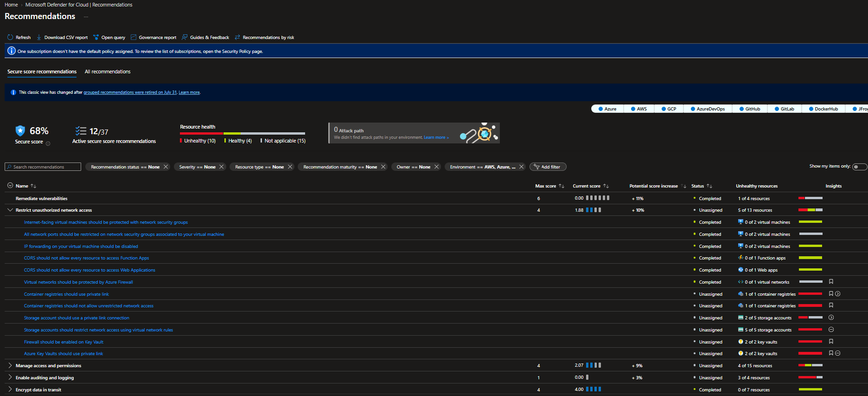Open Firewall should be enabled on Key Vault

coord(64,342)
